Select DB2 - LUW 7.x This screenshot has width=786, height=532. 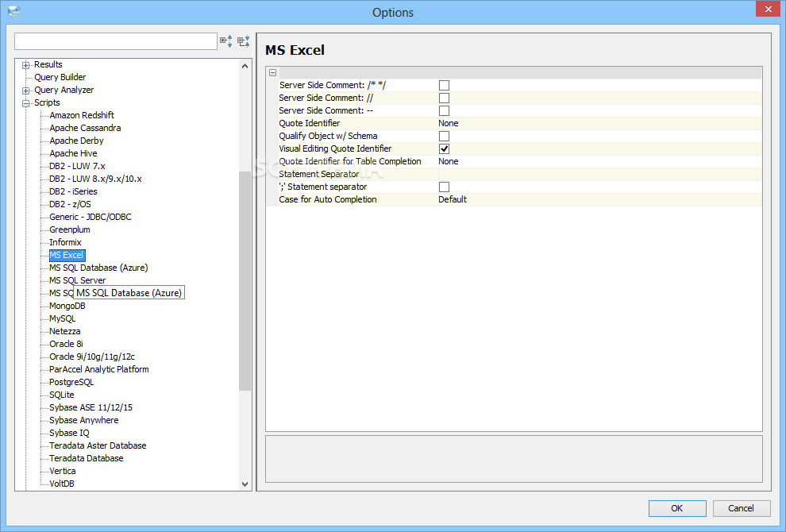coord(77,166)
